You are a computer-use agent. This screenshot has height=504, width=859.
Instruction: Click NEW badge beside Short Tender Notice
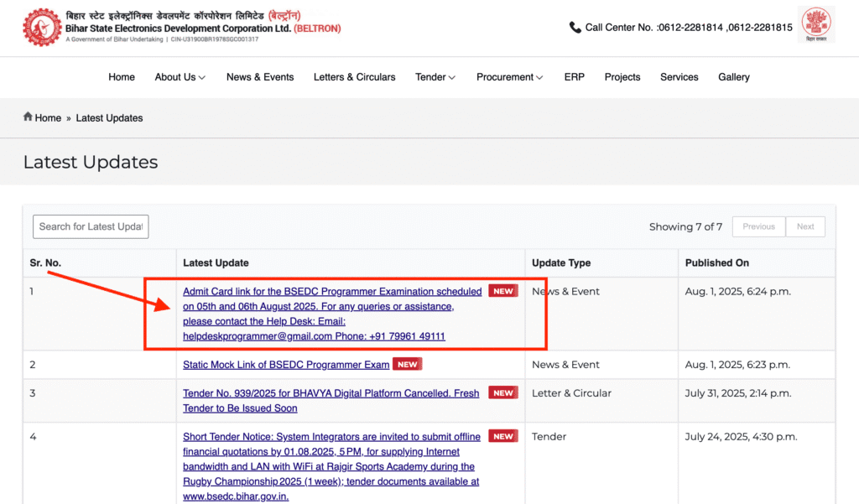(x=503, y=436)
